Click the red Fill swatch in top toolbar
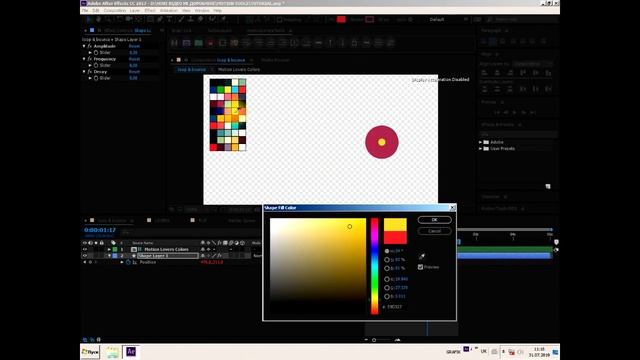The height and width of the screenshot is (360, 640). tap(341, 19)
